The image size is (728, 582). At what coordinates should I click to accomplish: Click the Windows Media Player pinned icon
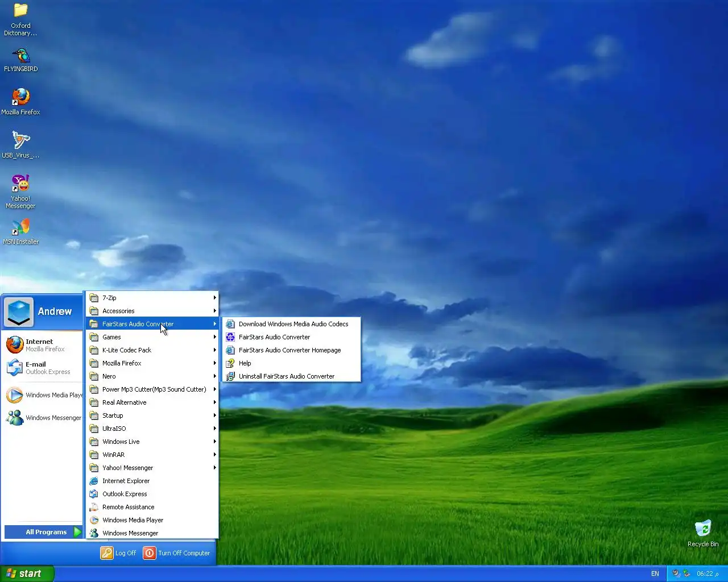(x=14, y=395)
